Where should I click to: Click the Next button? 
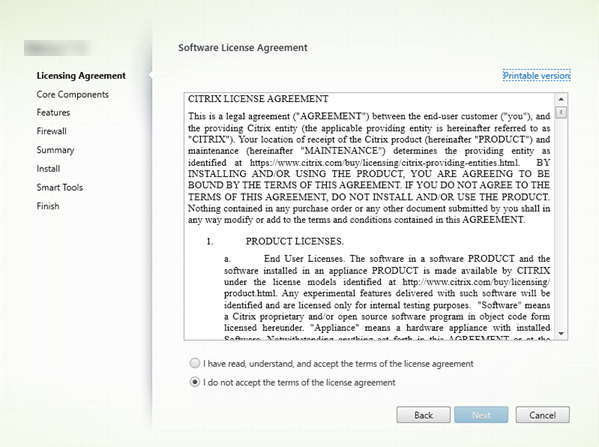click(x=481, y=415)
